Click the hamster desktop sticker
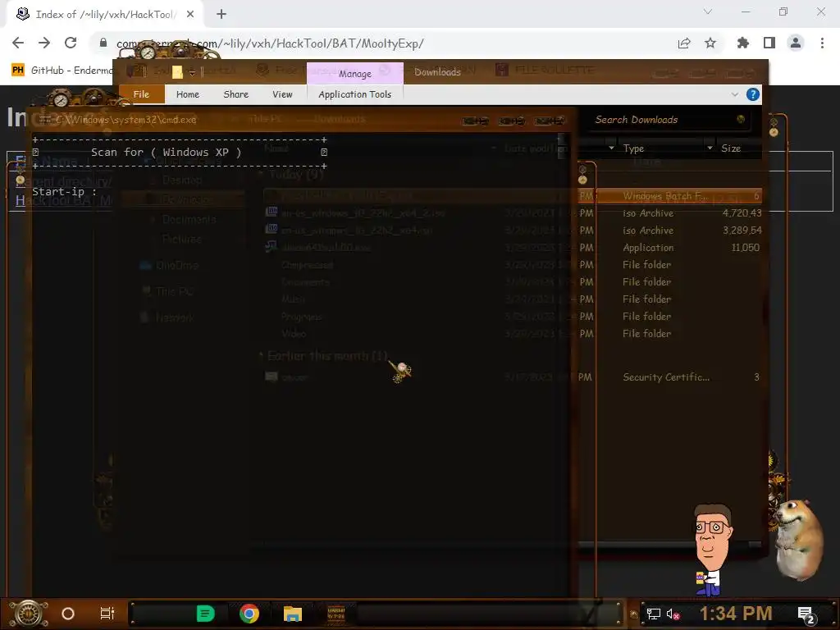Viewport: 840px width, 630px height. (798, 541)
